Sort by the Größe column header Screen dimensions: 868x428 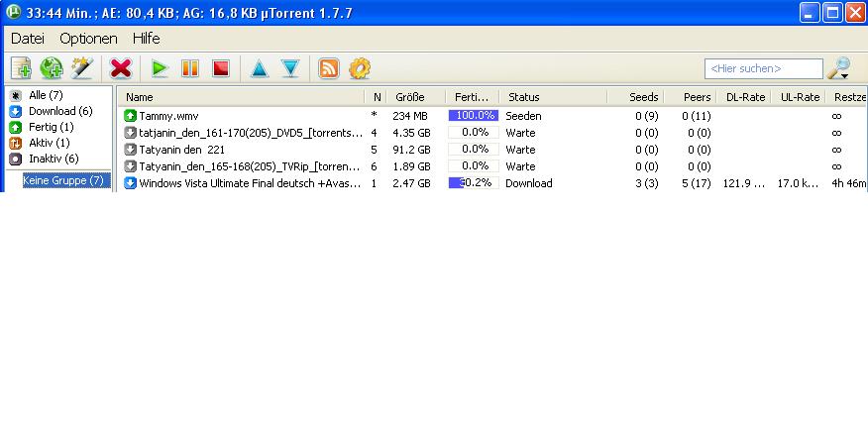(416, 97)
